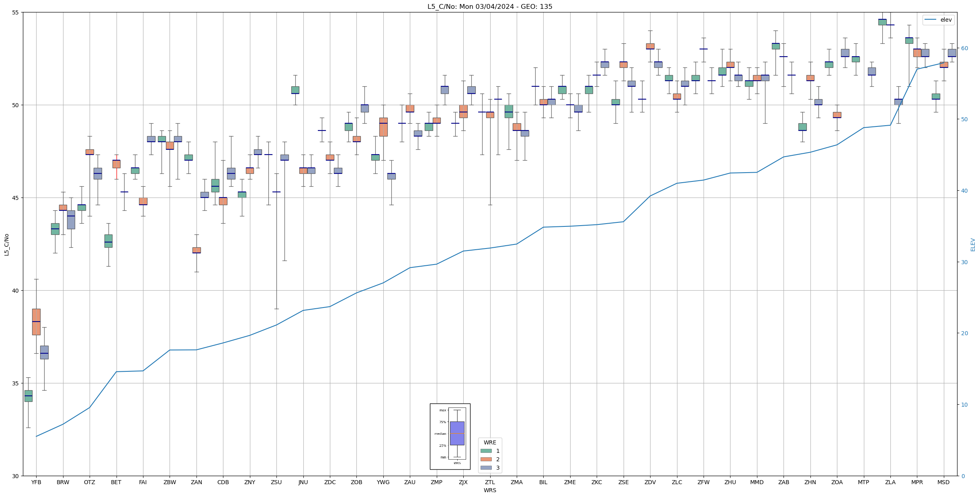Click the L5_C/No y-axis title
This screenshot has height=497, width=980.
6,244
